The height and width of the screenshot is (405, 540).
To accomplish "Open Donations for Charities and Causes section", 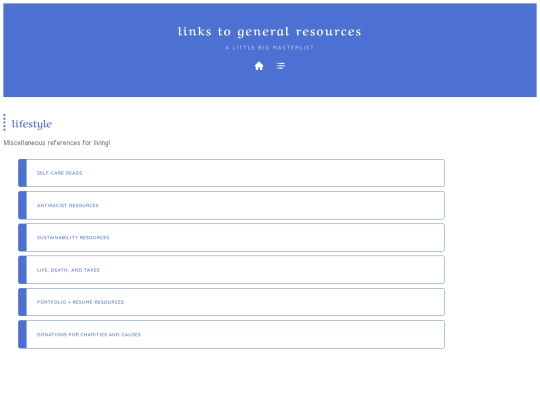I will 231,334.
